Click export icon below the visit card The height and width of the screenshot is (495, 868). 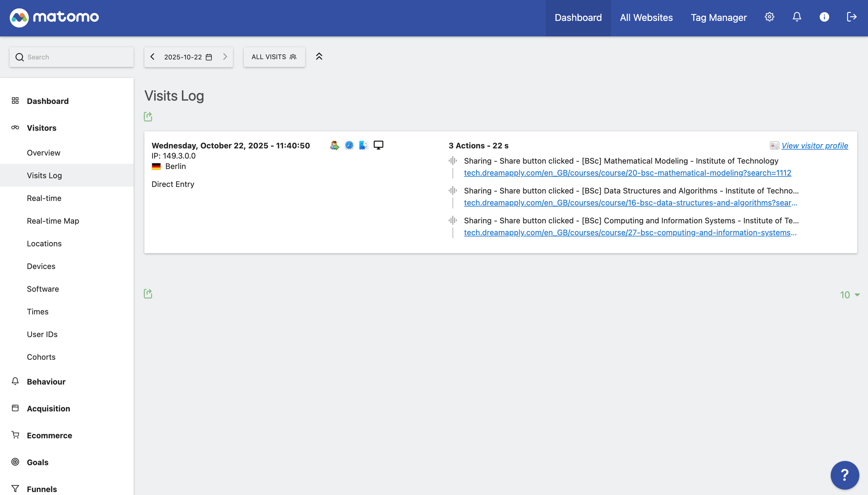pyautogui.click(x=148, y=293)
